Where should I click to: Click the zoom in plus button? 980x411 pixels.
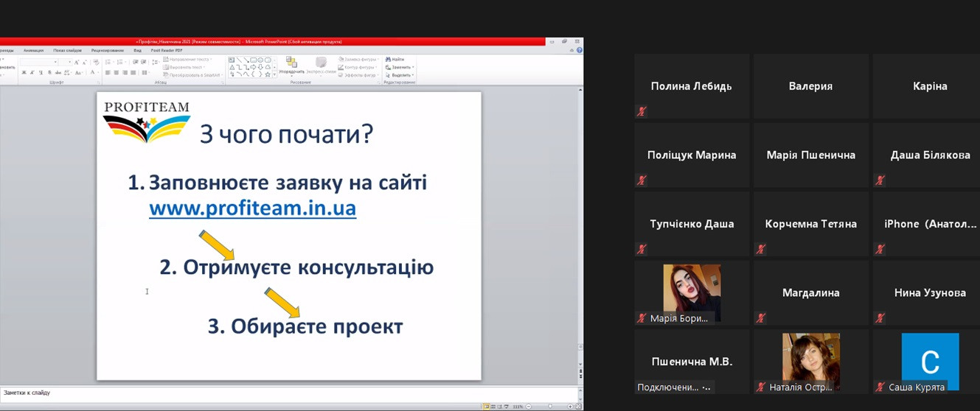[x=570, y=407]
